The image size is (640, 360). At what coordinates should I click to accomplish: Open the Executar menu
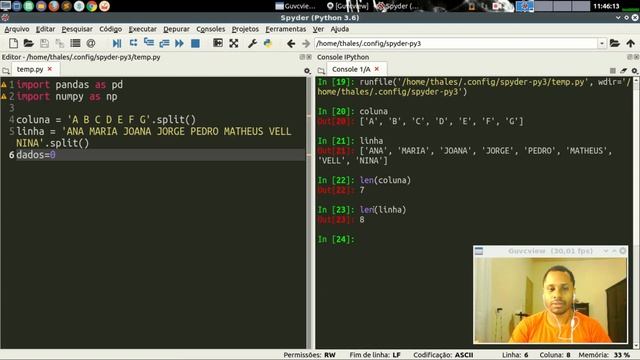click(142, 29)
